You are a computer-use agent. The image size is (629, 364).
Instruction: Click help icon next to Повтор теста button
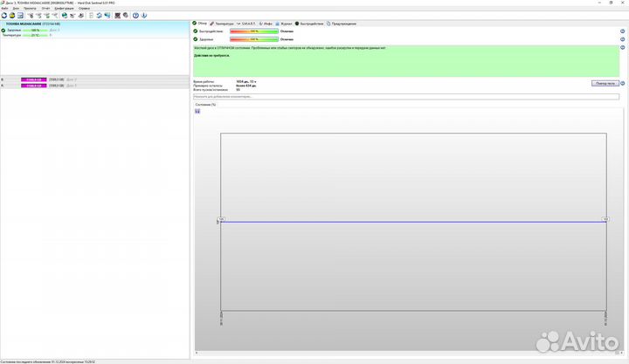pos(622,83)
